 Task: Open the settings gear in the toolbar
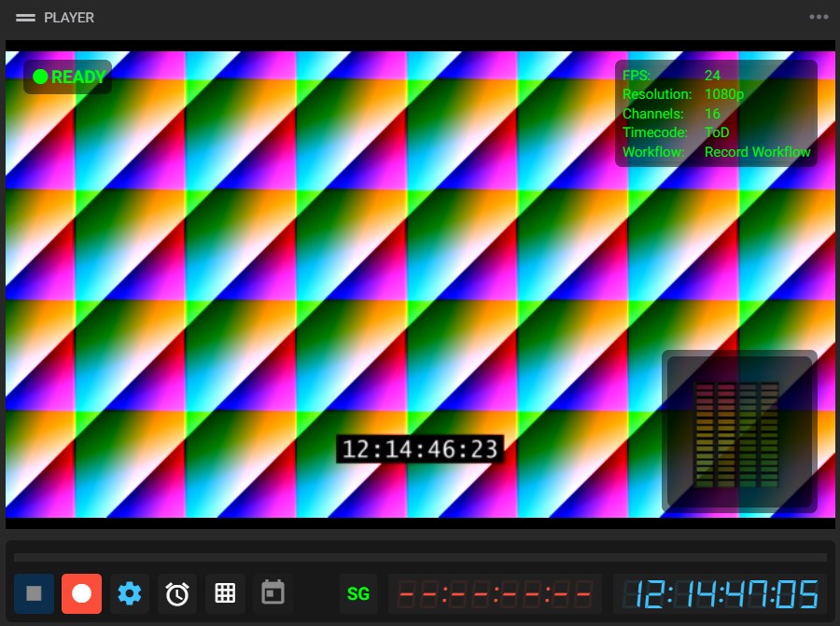(x=129, y=593)
